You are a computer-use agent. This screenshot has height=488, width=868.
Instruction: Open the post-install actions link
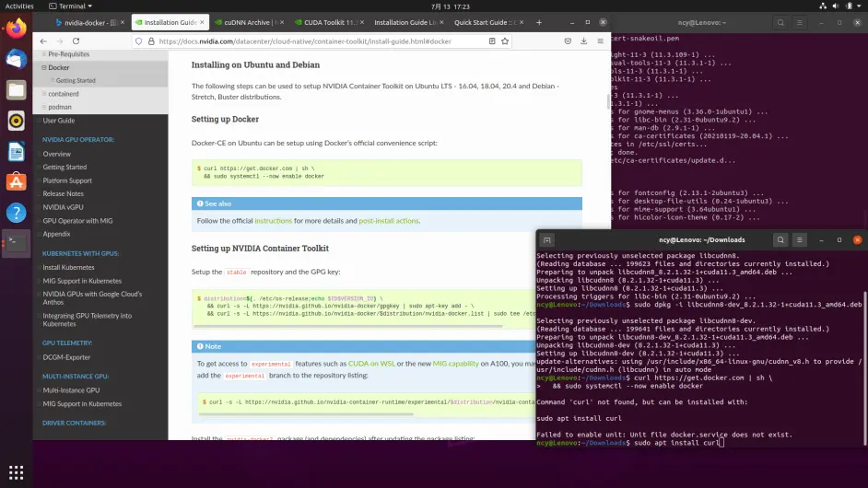(x=389, y=221)
